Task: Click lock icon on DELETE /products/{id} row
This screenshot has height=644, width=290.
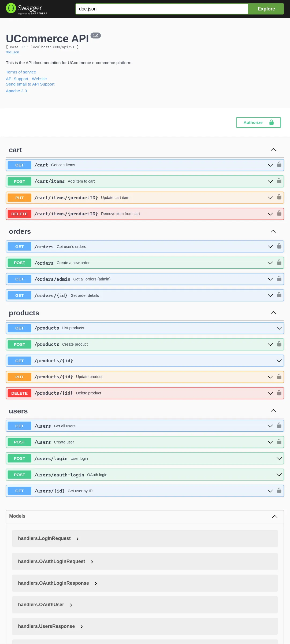Action: click(x=279, y=393)
